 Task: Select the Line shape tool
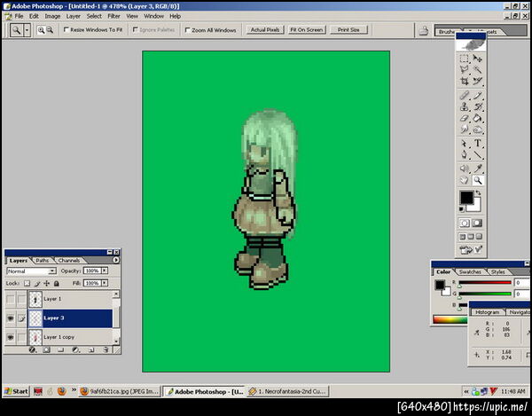tap(477, 155)
